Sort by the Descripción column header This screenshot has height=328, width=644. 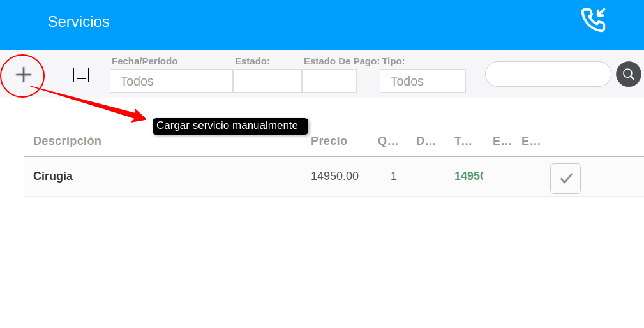(x=67, y=141)
